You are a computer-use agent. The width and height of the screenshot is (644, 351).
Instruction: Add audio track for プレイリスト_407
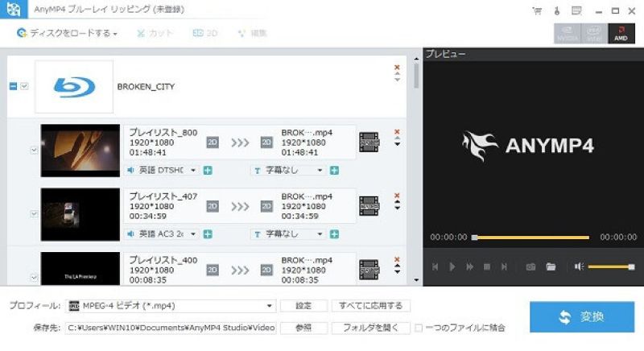coord(208,234)
